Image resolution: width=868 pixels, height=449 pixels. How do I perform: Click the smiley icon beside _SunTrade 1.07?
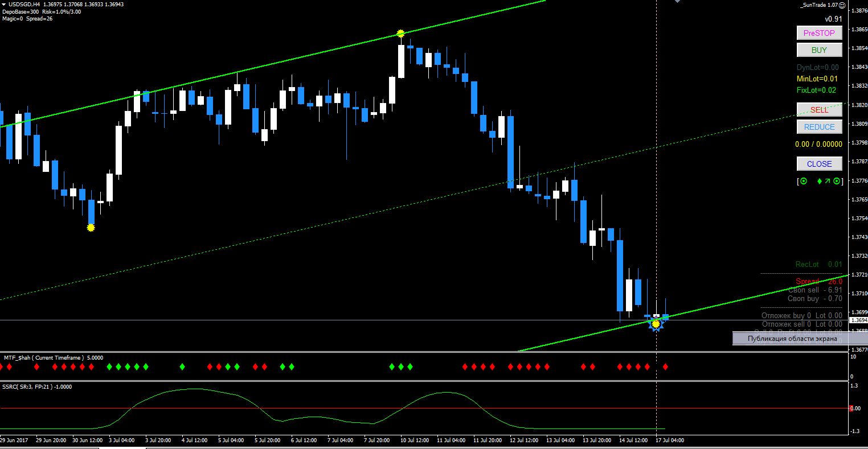(x=842, y=5)
